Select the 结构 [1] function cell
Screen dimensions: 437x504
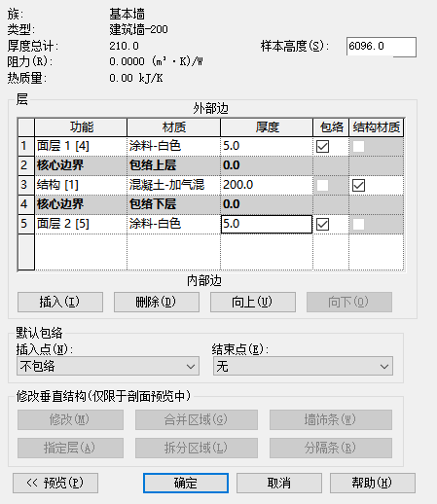(81, 185)
